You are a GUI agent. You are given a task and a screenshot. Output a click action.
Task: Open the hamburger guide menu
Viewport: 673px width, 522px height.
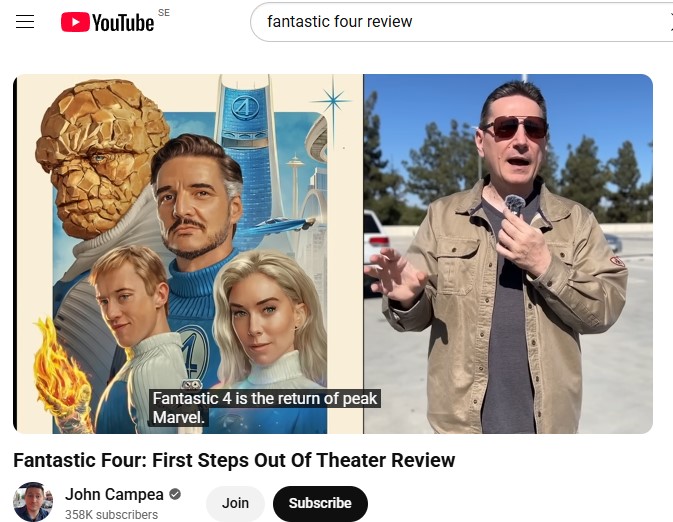25,21
